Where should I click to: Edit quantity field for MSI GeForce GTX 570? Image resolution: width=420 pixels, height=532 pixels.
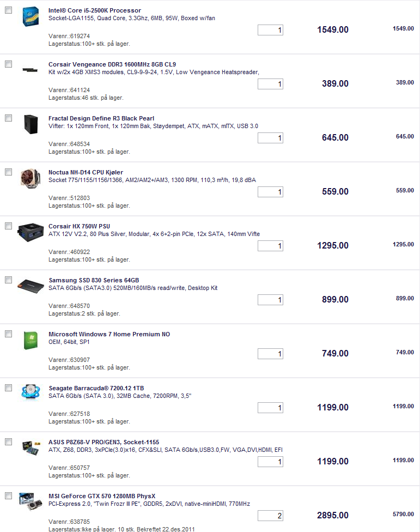coord(270,516)
